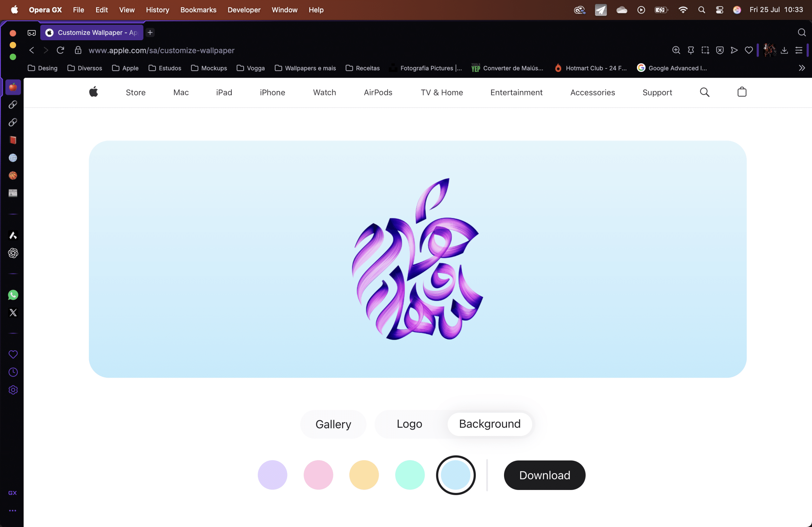Open Apple bookmarks folder
This screenshot has width=812, height=527.
(125, 68)
